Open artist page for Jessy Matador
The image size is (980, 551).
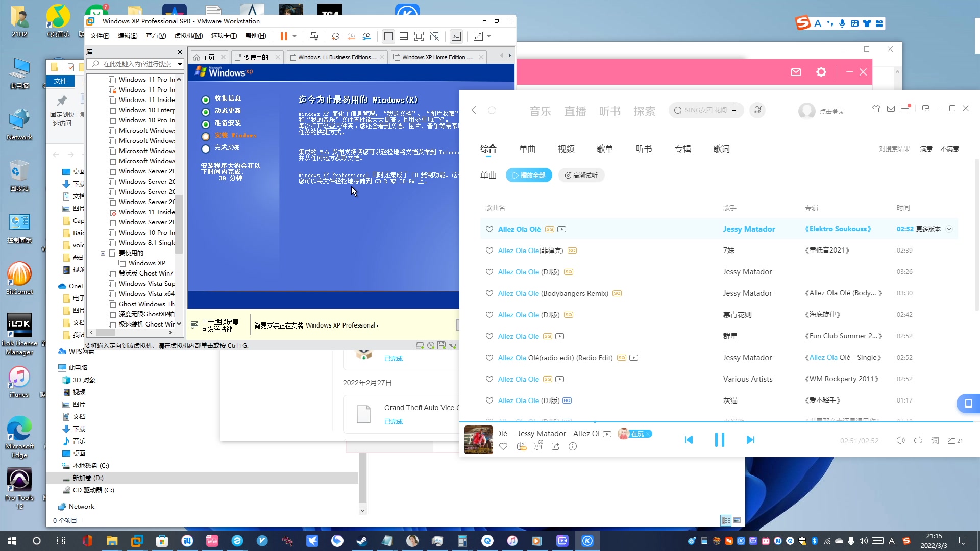(x=749, y=229)
